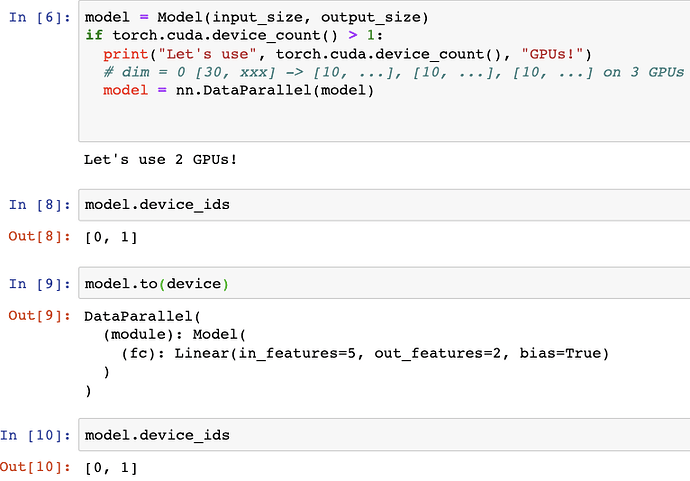
Task: Focus the model.to(device) code cell
Action: click(x=380, y=283)
